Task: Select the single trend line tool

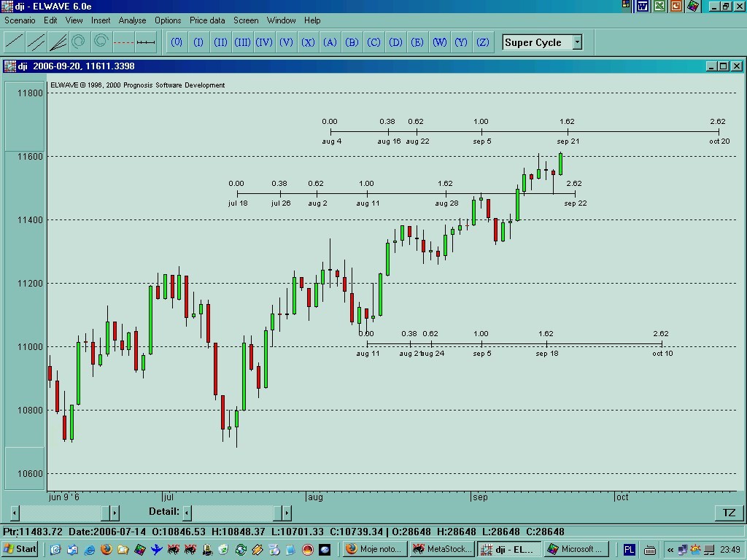Action: pos(14,42)
